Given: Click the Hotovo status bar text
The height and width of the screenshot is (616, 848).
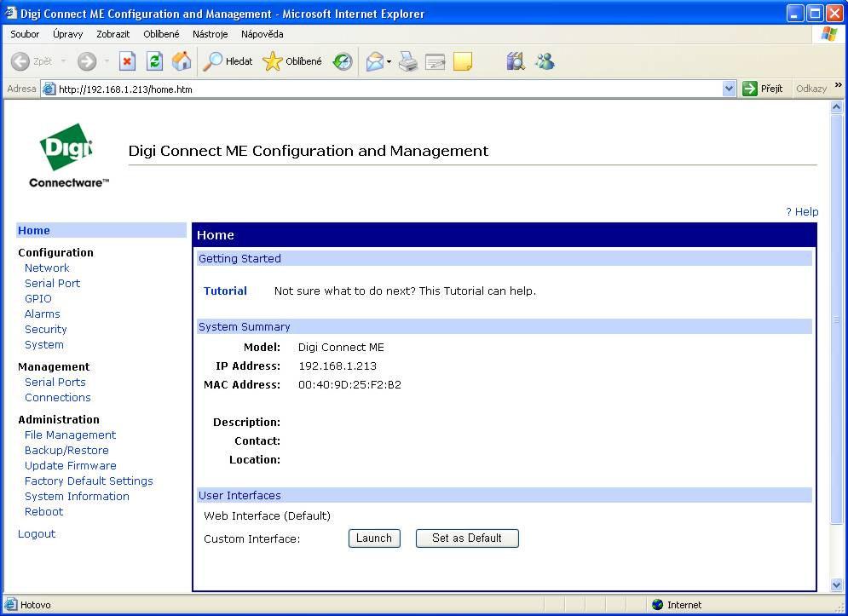Looking at the screenshot, I should (36, 605).
